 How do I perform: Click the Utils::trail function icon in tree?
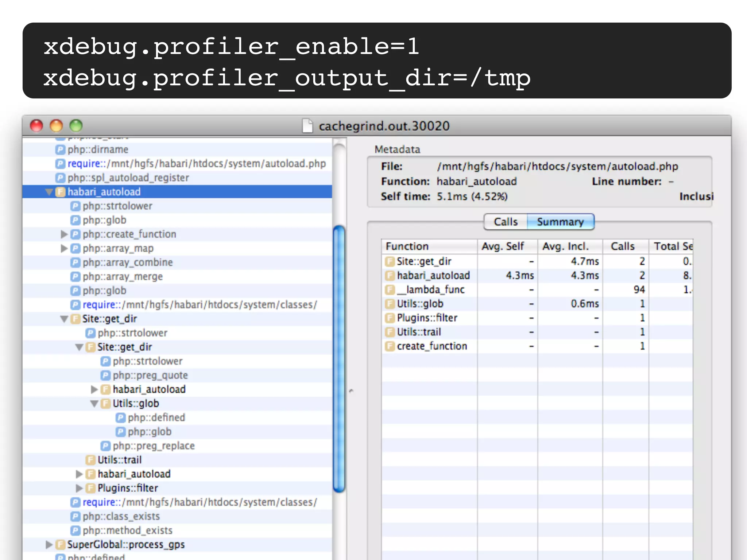click(90, 460)
